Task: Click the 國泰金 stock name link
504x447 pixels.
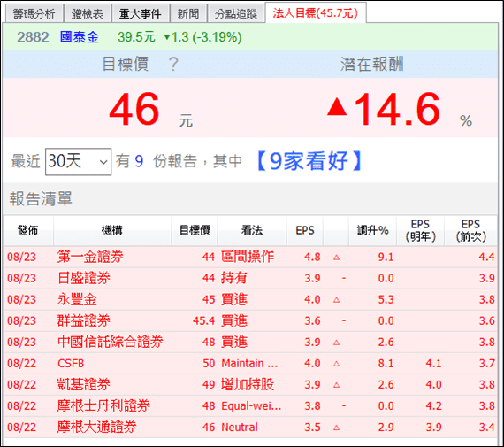Action: point(80,37)
